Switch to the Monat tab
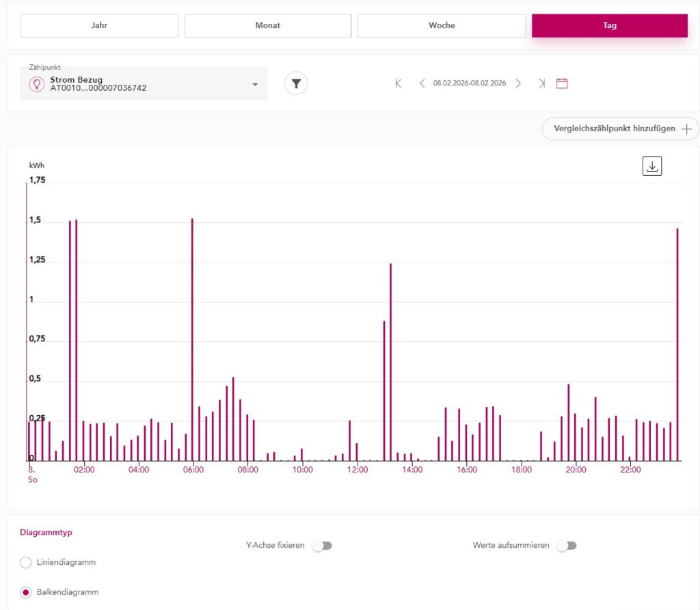This screenshot has width=700, height=610. 267,25
